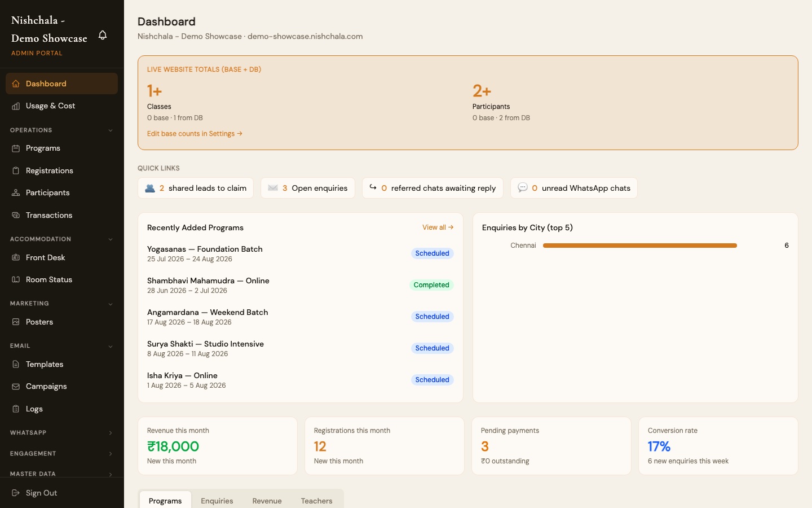Open Usage & Cost page
Screen dimensions: 812x508
[61, 106]
